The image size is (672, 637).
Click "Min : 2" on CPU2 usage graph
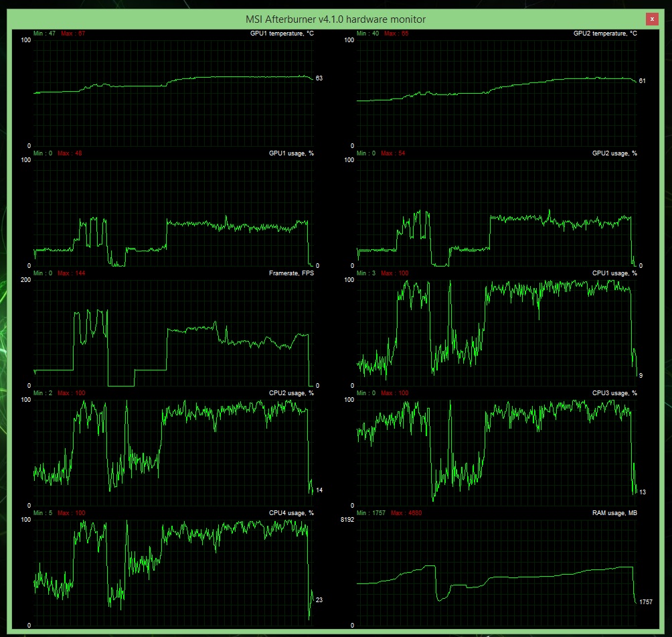[x=43, y=393]
